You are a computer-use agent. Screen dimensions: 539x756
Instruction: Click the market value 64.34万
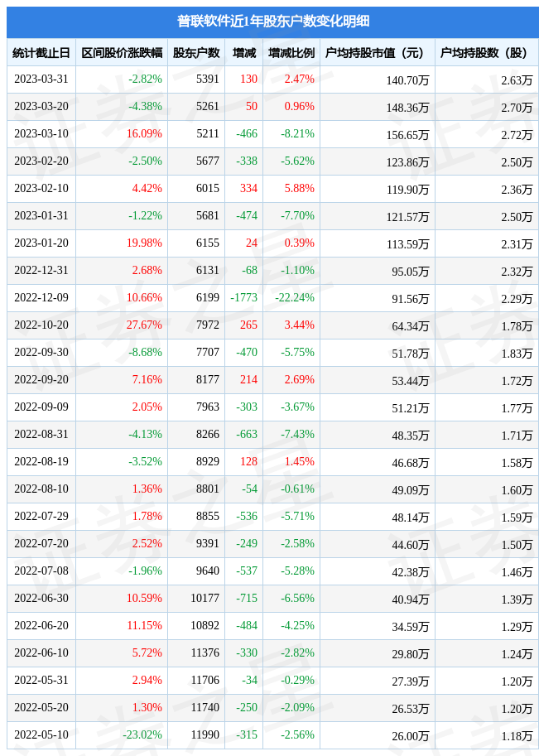[411, 326]
